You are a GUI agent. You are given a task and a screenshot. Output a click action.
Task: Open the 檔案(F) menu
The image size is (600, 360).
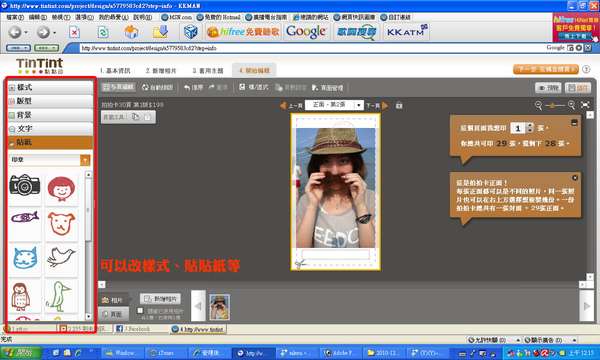(15, 17)
